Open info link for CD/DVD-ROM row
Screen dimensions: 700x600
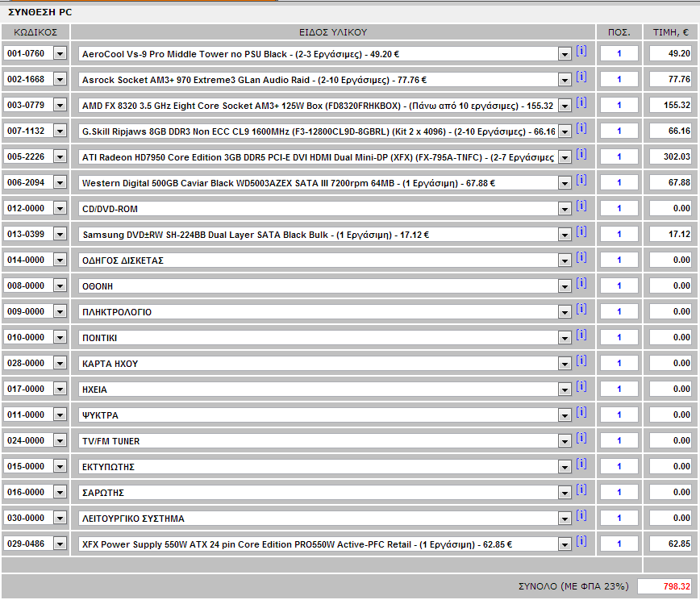581,206
